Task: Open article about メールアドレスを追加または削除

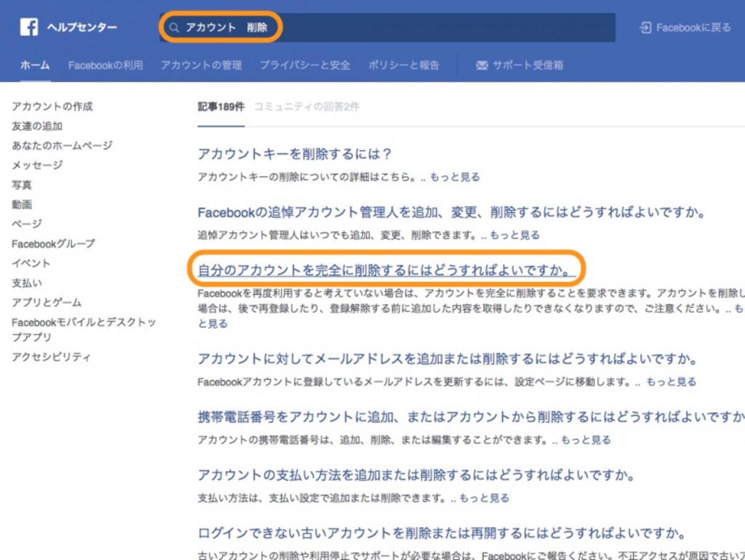Action: (448, 359)
